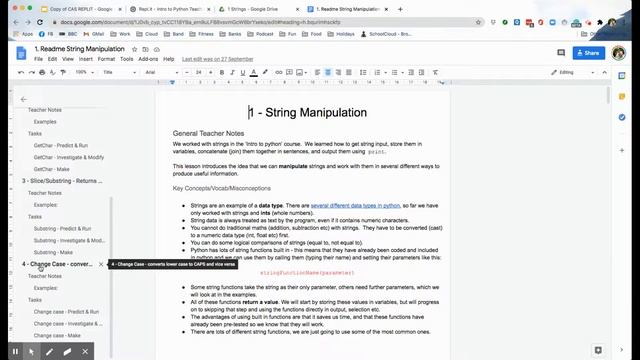Open the Tools menu

tap(127, 59)
